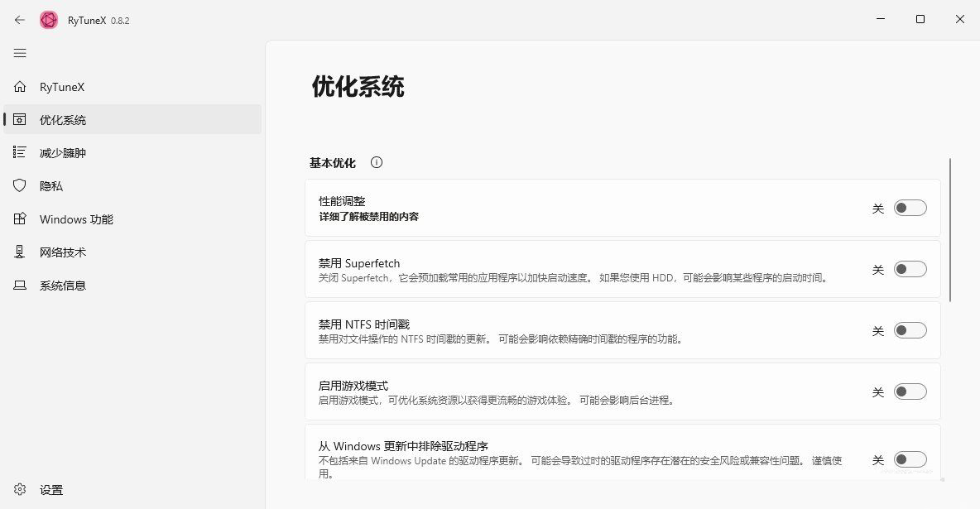Click the 优化系统 page heading

(358, 86)
